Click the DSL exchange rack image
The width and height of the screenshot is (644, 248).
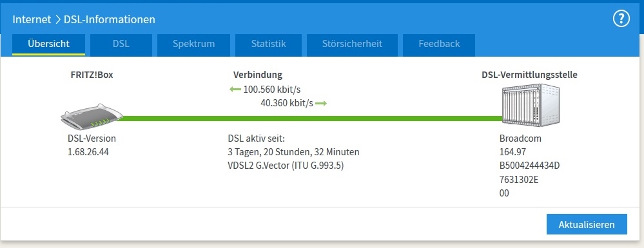tap(531, 105)
